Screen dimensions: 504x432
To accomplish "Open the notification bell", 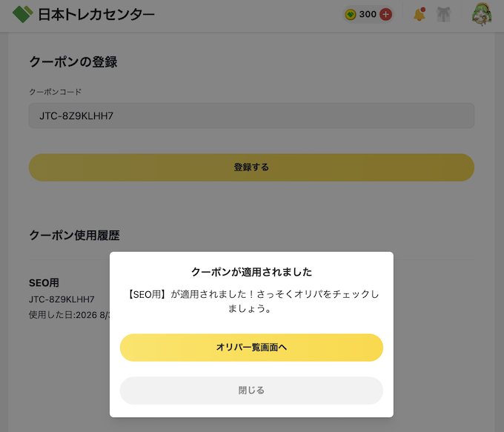I will [x=420, y=14].
